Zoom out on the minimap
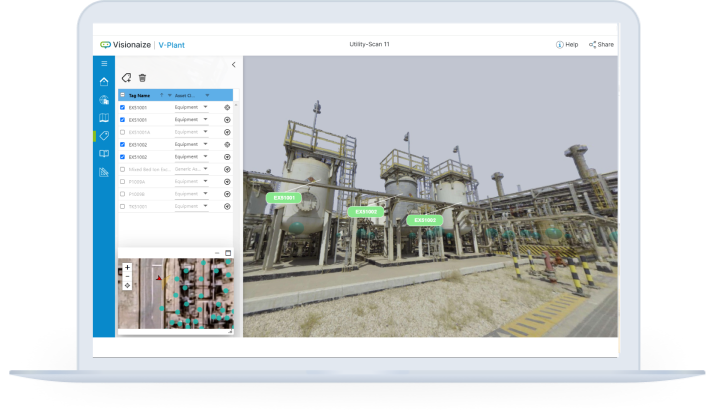715x415 pixels. (127, 276)
